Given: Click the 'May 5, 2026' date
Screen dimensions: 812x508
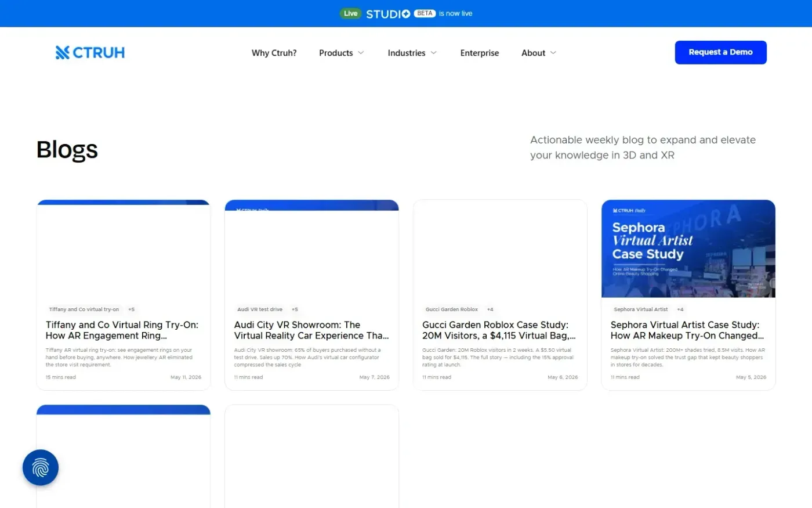Looking at the screenshot, I should click(751, 377).
